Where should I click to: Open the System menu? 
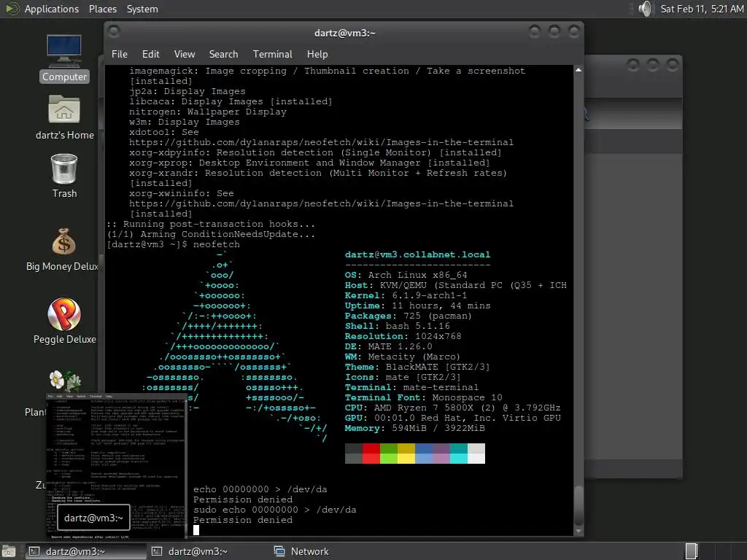[x=142, y=9]
